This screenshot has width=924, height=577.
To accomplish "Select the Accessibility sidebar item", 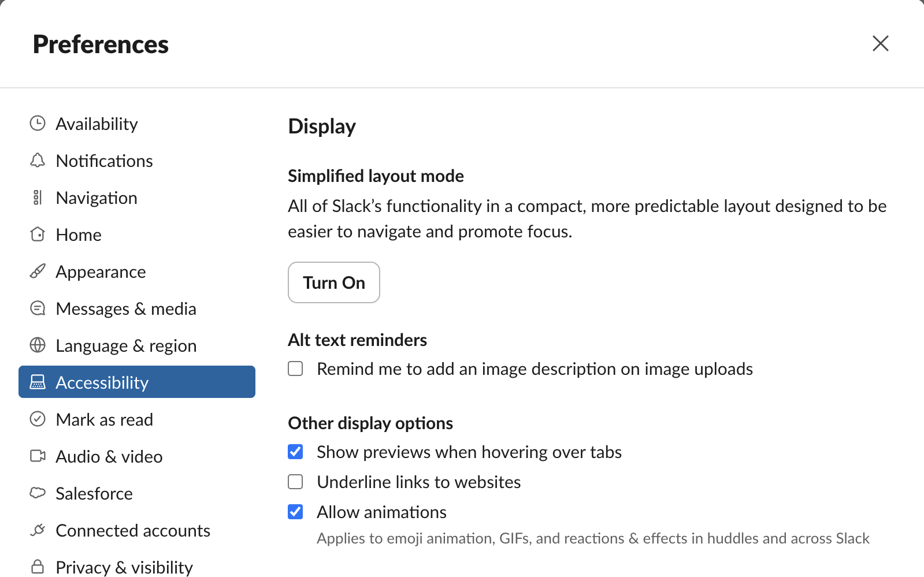I will (x=137, y=382).
